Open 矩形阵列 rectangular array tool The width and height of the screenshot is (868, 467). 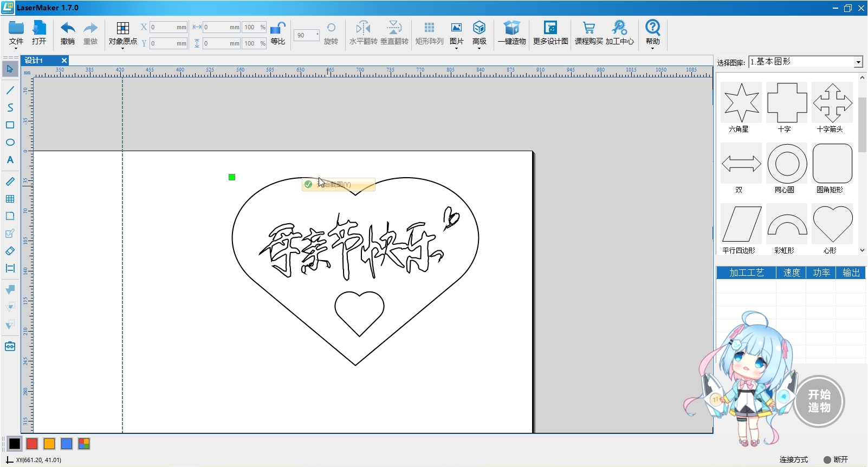click(429, 28)
